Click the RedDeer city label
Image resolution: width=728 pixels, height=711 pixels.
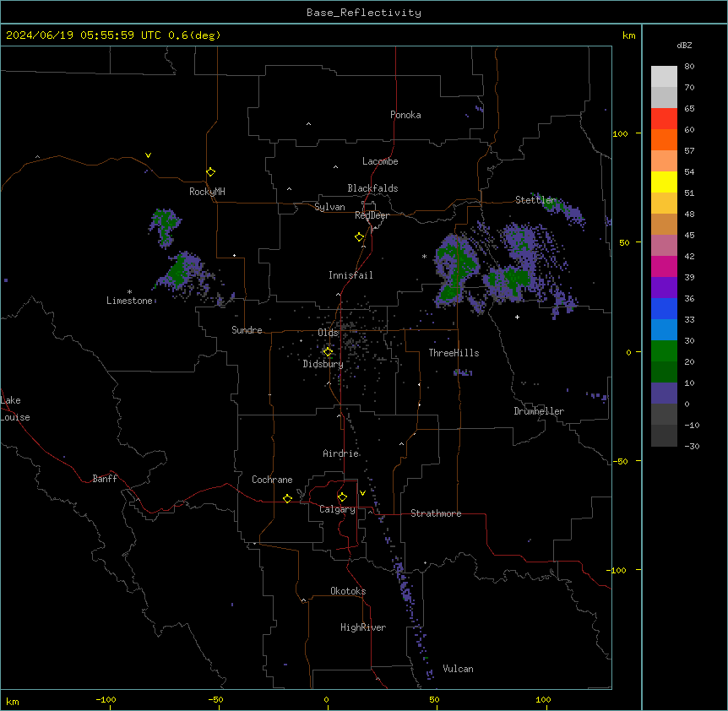pyautogui.click(x=372, y=215)
